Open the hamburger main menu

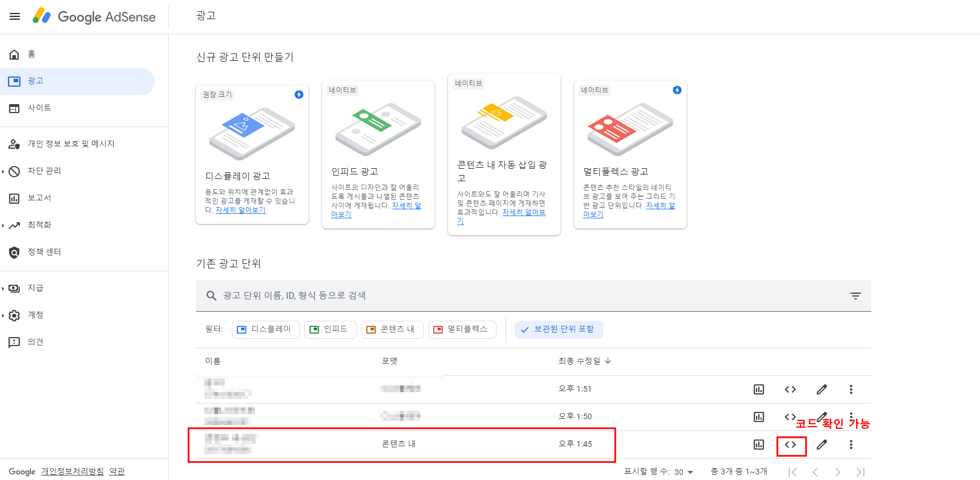(x=15, y=16)
